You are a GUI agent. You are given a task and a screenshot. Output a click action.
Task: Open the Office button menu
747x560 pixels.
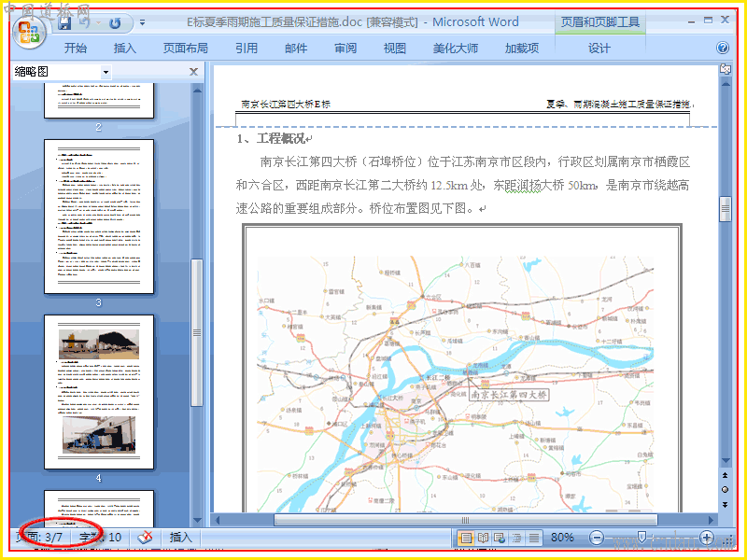coord(30,34)
